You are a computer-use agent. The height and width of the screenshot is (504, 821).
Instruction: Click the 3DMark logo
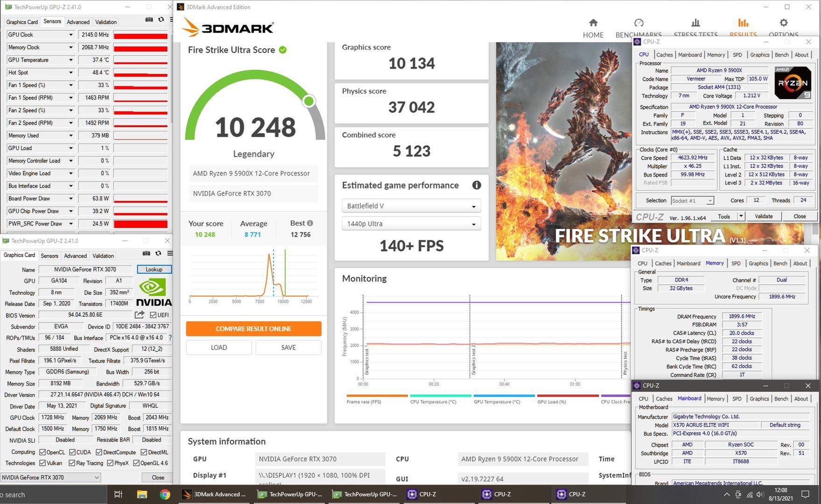pos(228,28)
